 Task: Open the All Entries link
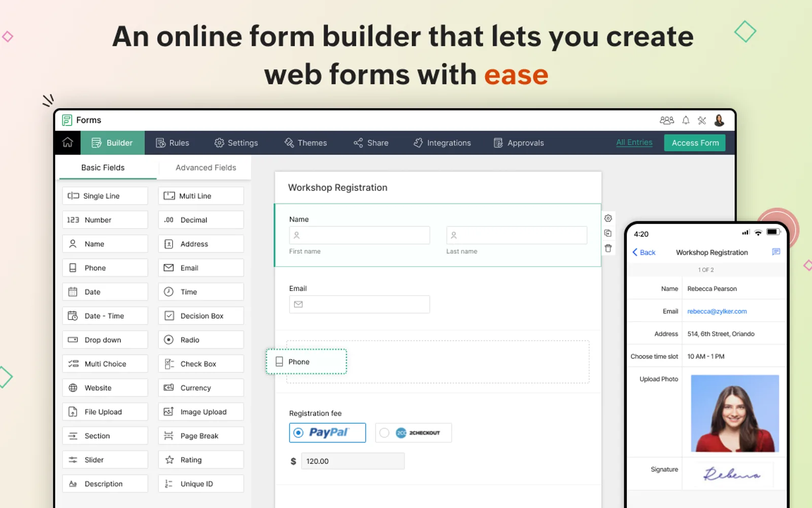(634, 143)
